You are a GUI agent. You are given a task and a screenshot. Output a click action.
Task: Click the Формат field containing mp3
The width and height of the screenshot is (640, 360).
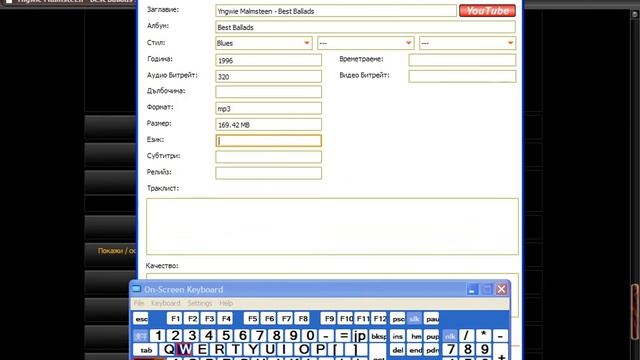[x=269, y=108]
